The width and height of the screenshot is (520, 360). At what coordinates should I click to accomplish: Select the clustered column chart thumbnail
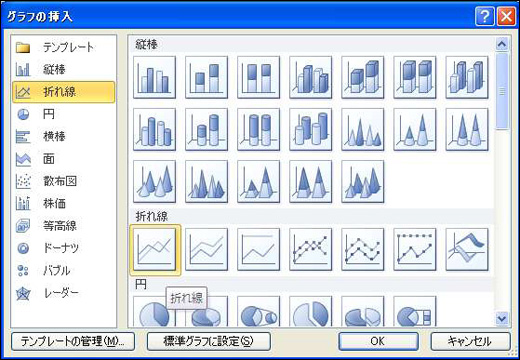pyautogui.click(x=154, y=77)
